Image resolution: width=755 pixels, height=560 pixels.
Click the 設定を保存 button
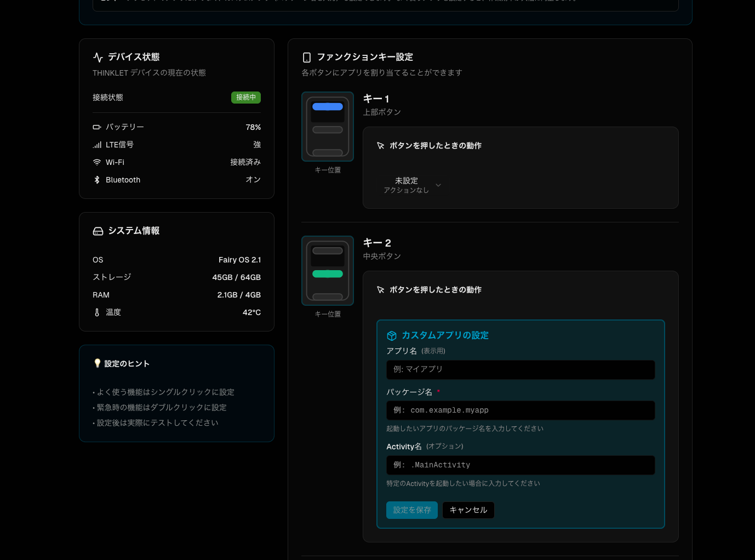coord(412,510)
